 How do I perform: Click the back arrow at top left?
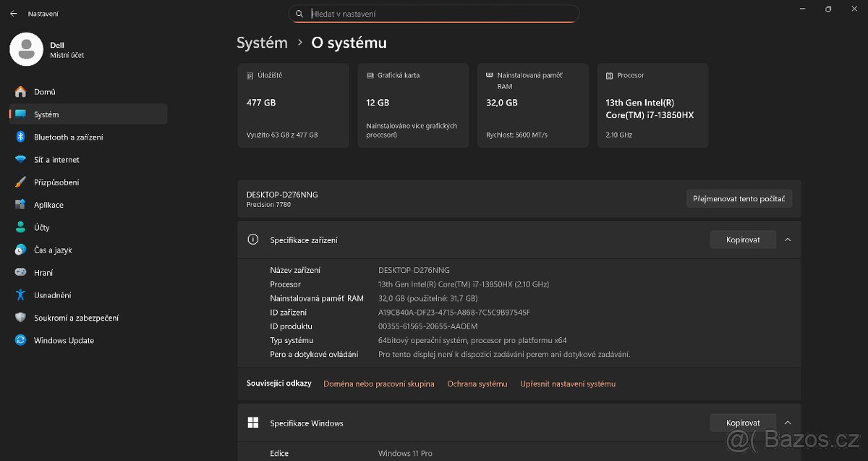pyautogui.click(x=12, y=12)
